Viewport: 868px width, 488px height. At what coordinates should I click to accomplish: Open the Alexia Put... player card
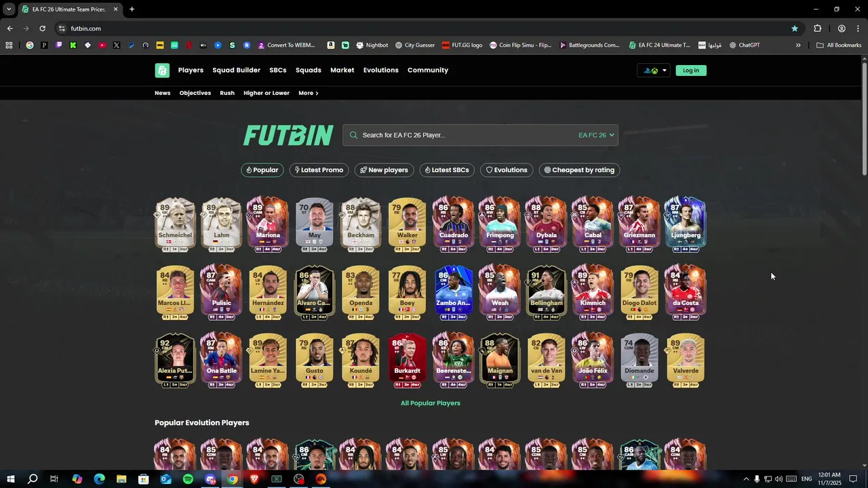[x=175, y=360]
